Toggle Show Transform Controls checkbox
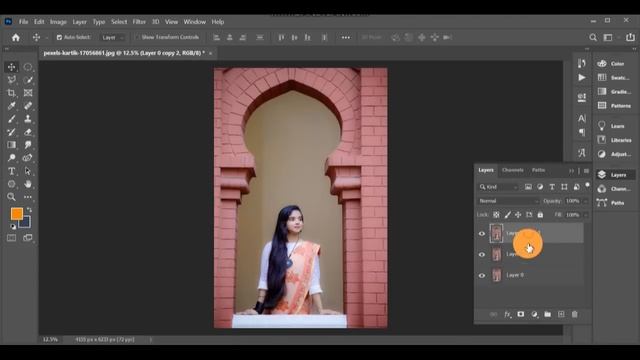This screenshot has height=360, width=640. point(138,37)
